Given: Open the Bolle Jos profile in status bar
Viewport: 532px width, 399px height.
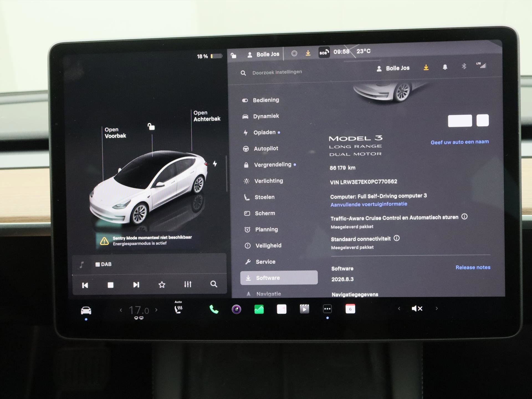Looking at the screenshot, I should 263,54.
